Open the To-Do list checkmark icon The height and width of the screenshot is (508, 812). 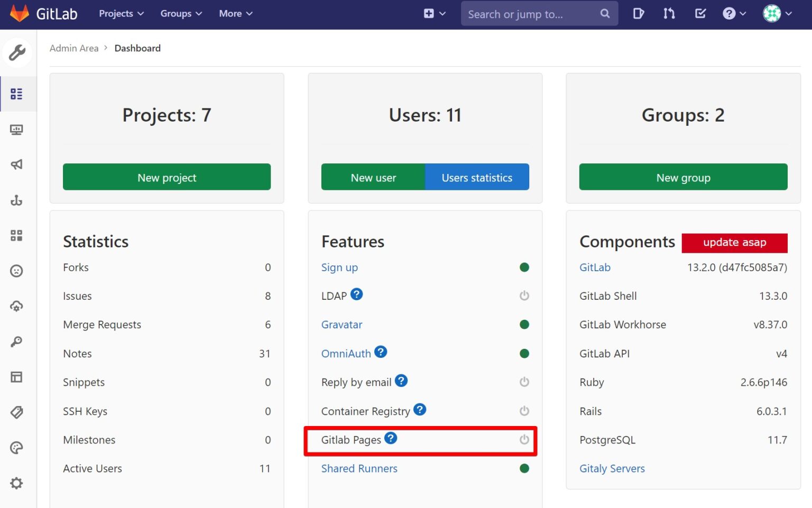(700, 14)
